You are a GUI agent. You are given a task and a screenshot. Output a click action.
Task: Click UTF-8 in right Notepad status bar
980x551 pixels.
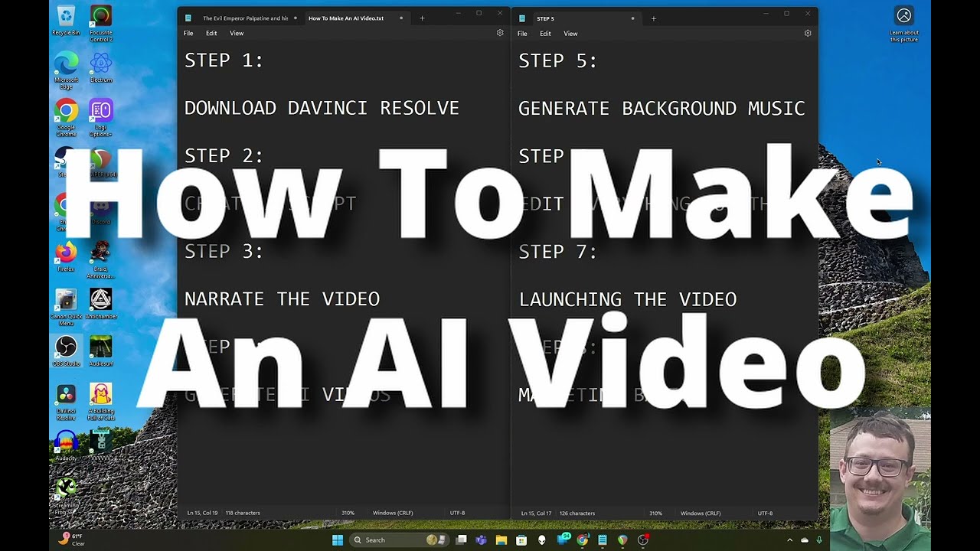pos(765,513)
